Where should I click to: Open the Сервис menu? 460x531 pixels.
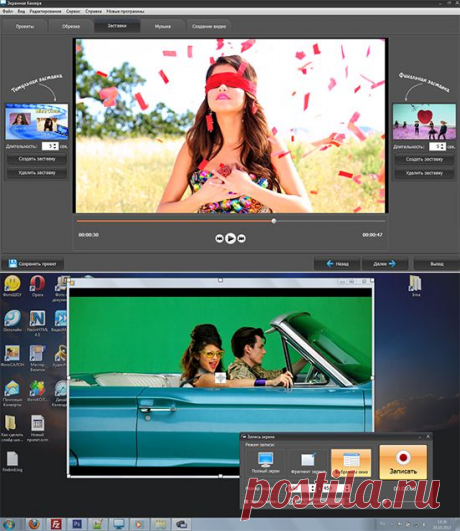coord(73,12)
